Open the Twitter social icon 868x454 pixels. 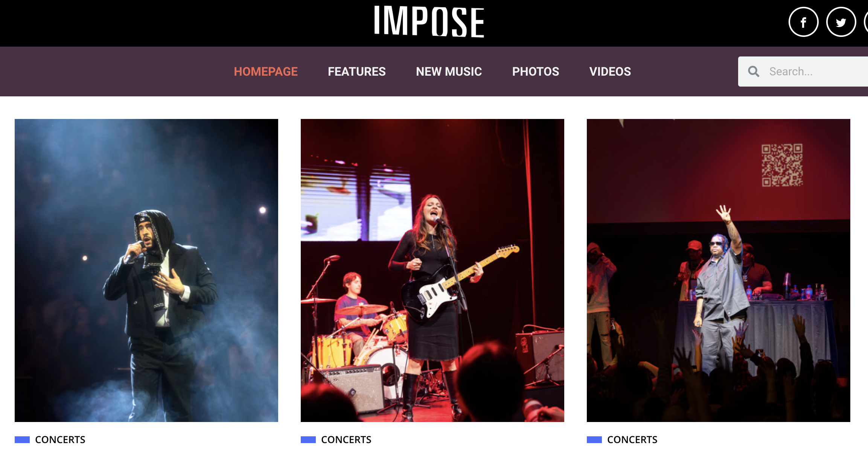coord(841,22)
